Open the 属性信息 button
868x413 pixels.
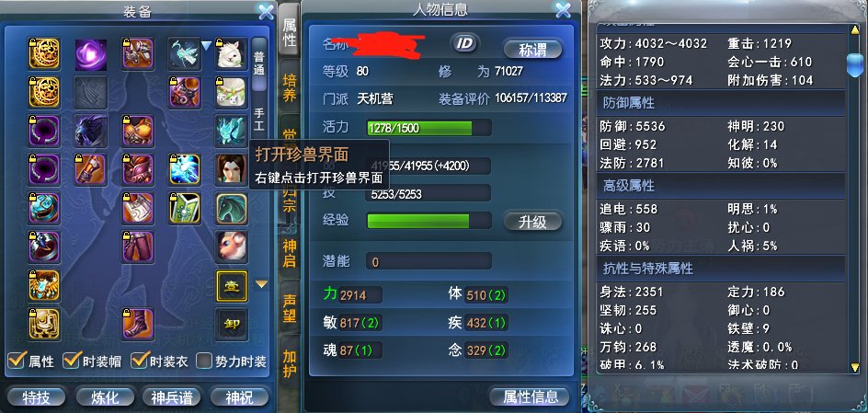530,396
